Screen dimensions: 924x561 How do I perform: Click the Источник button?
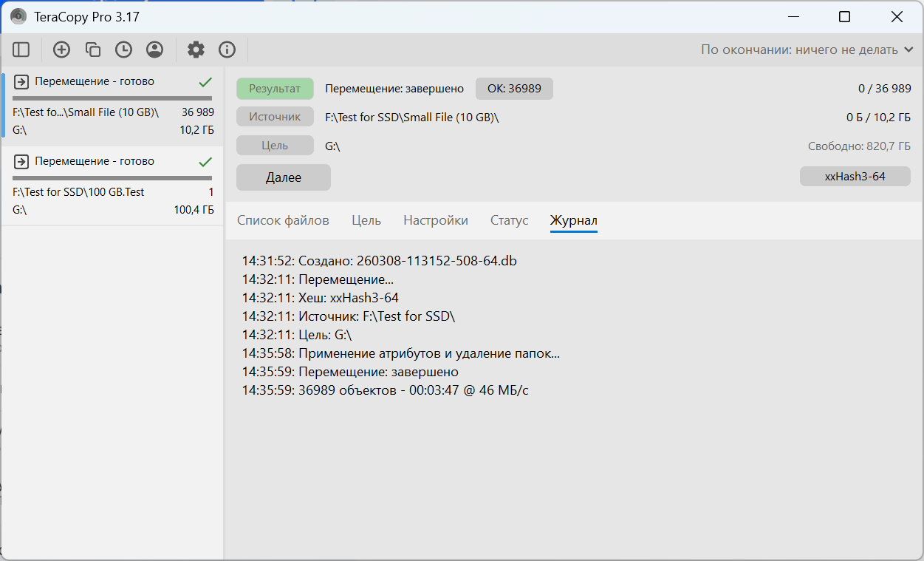point(275,117)
